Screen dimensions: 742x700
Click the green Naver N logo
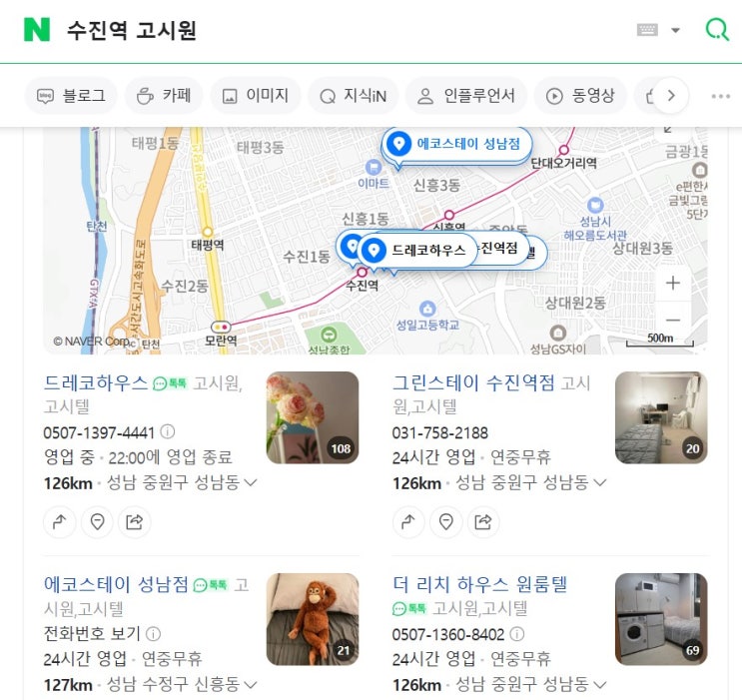click(x=37, y=29)
